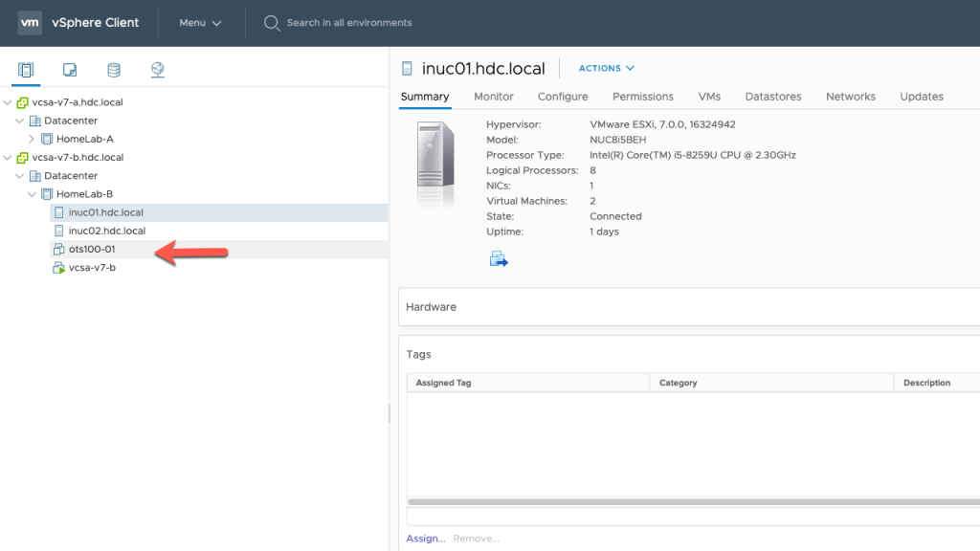Viewport: 980px width, 551px height.
Task: Click hypervisor value VMware ESXi, 7.0.0, 16324942
Action: pyautogui.click(x=662, y=124)
